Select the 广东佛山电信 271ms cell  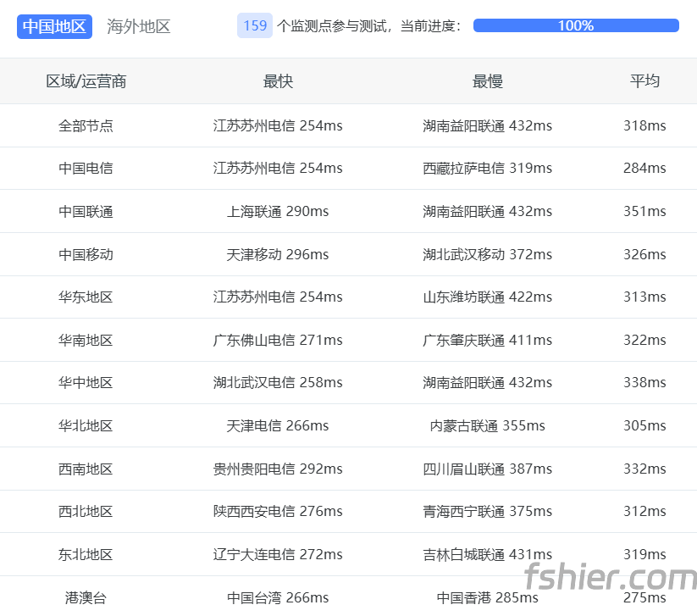278,341
